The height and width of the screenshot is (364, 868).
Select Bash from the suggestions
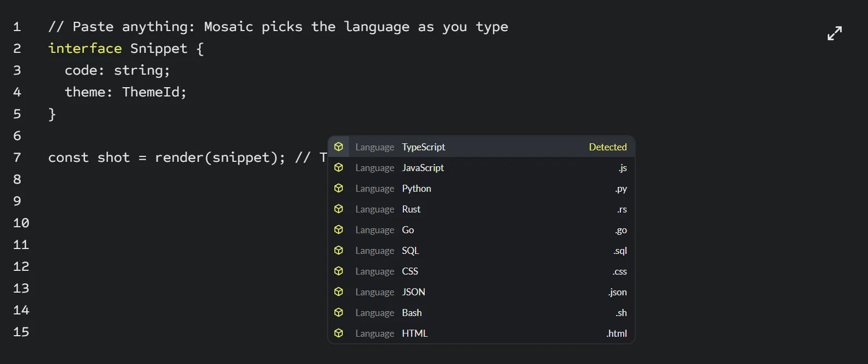pyautogui.click(x=481, y=313)
